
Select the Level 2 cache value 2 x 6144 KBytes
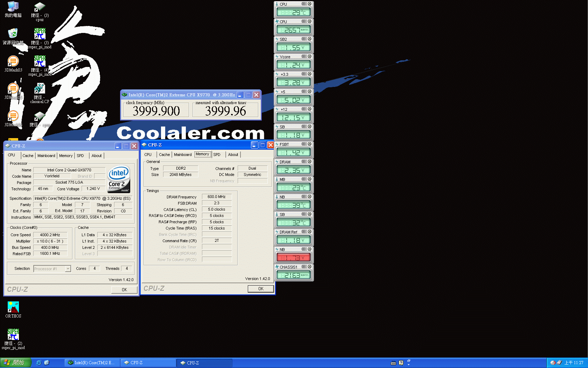tap(114, 247)
